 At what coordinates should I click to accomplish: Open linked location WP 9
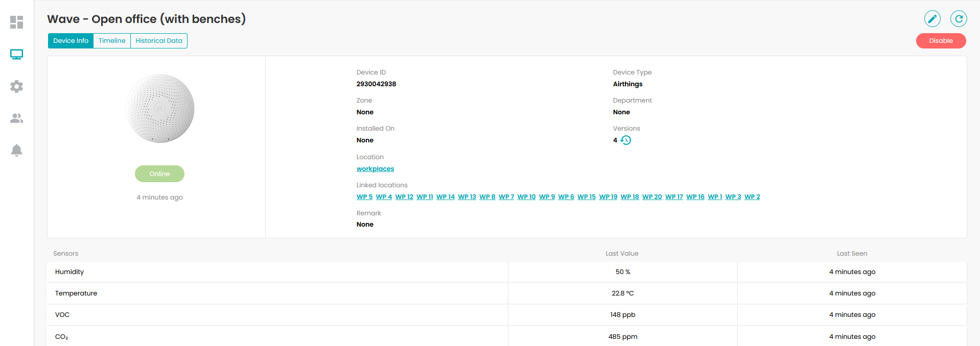[x=547, y=197]
